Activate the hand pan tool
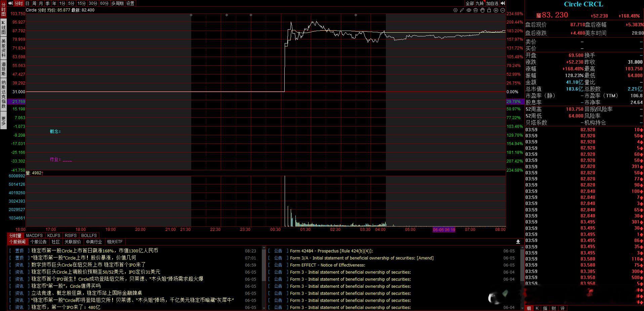 pyautogui.click(x=482, y=10)
